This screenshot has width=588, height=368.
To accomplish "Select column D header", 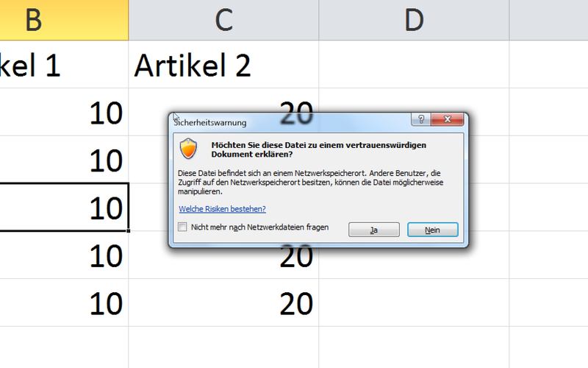I will click(414, 20).
